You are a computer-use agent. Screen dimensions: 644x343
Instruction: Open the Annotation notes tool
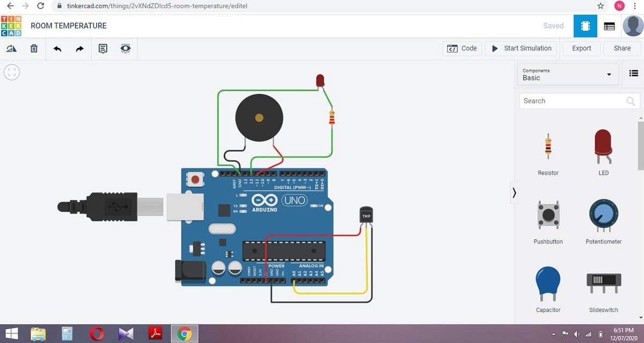pos(103,48)
